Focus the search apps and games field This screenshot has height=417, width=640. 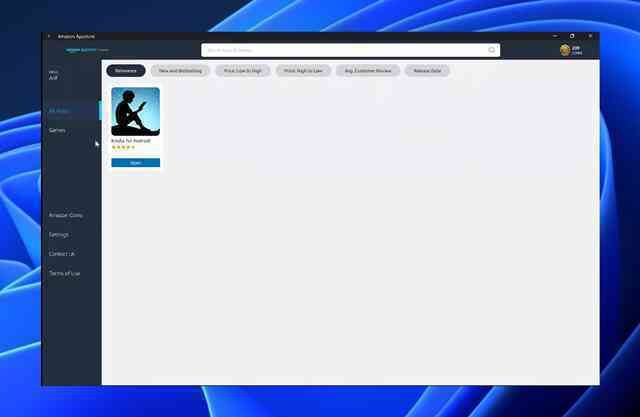[350, 50]
